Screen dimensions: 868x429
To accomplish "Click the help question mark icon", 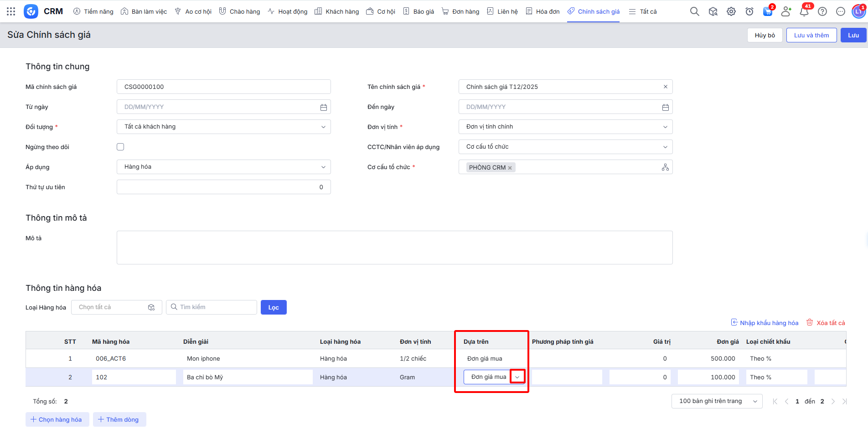I will coord(822,11).
